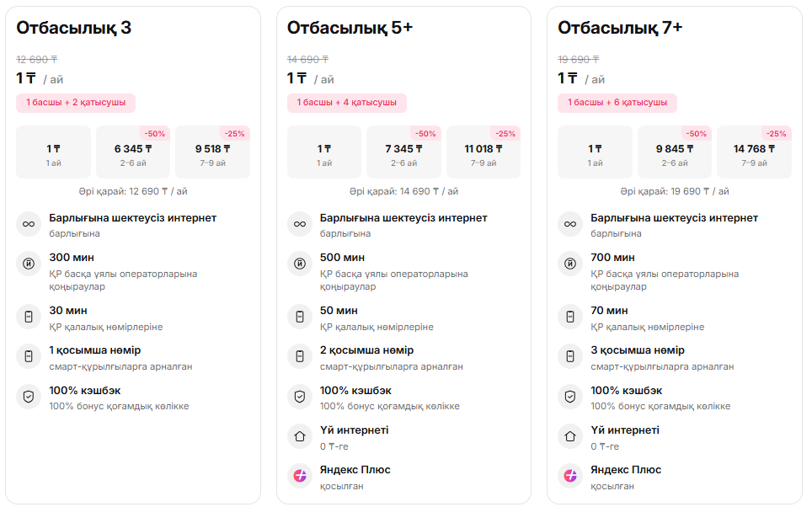Click infinity icon in Отбасылық 3 card
This screenshot has width=812, height=507.
pyautogui.click(x=29, y=225)
